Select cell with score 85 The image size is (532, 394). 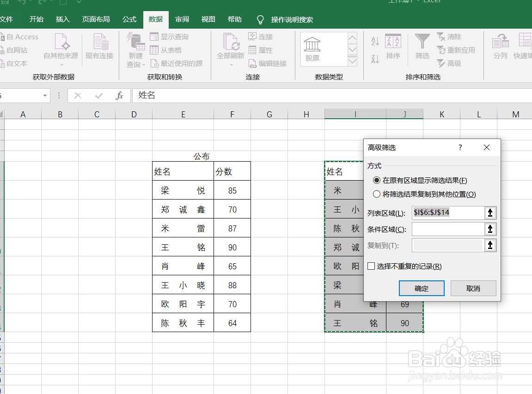[x=232, y=191]
